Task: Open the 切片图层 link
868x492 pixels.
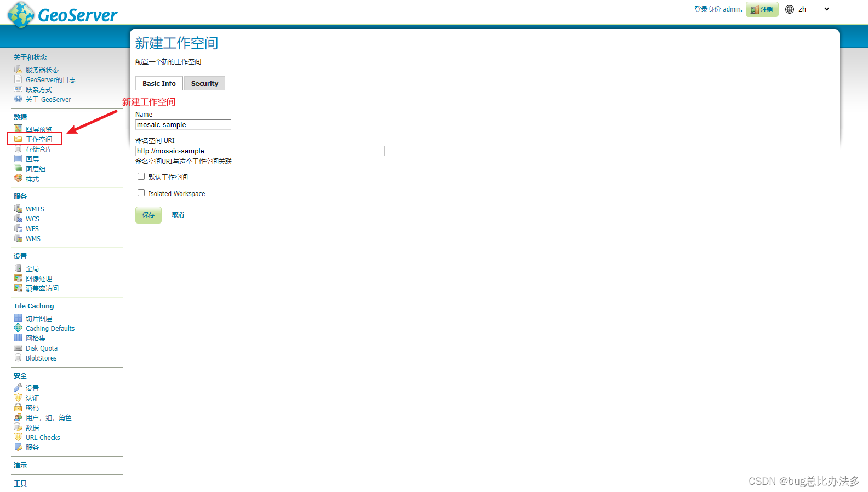Action: click(x=39, y=318)
